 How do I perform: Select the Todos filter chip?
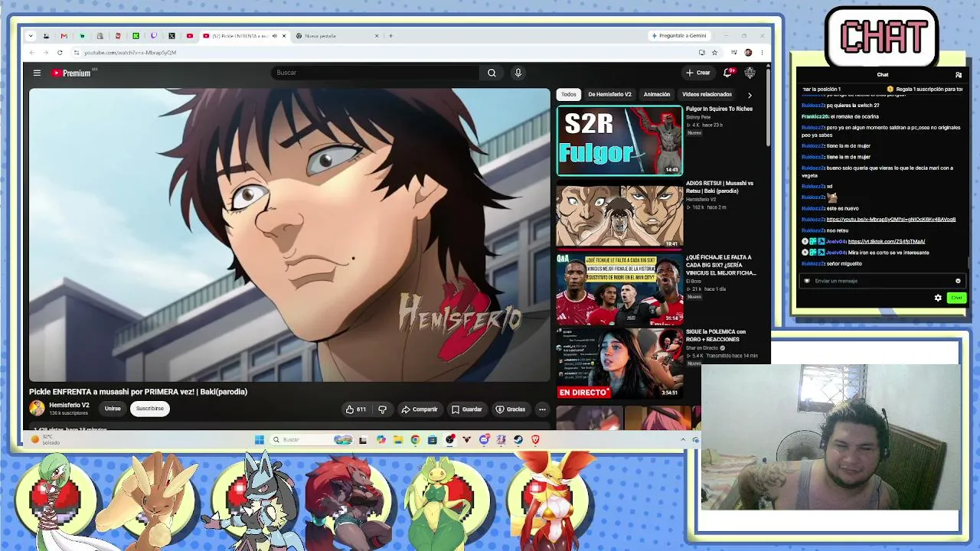[568, 95]
